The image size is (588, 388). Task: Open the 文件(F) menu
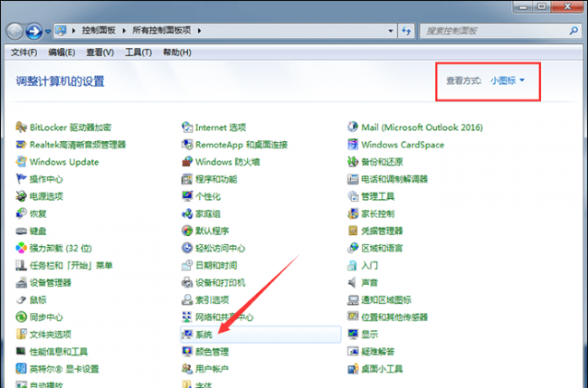[x=24, y=52]
